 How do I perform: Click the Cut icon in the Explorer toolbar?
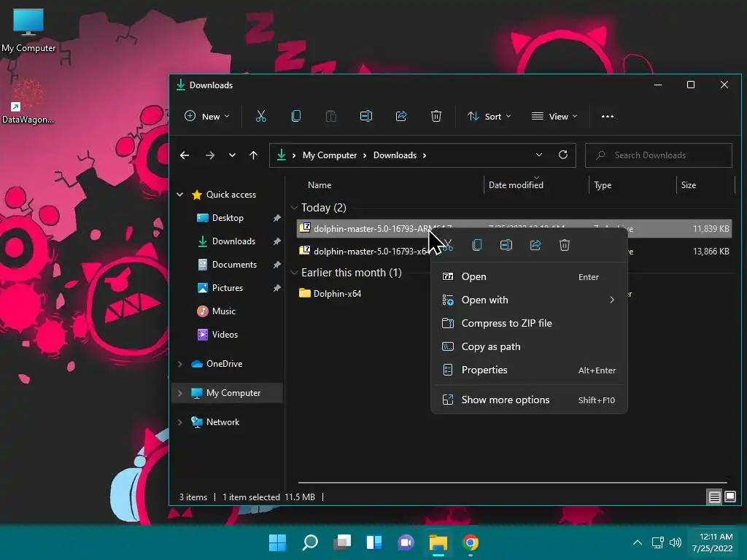[x=260, y=116]
